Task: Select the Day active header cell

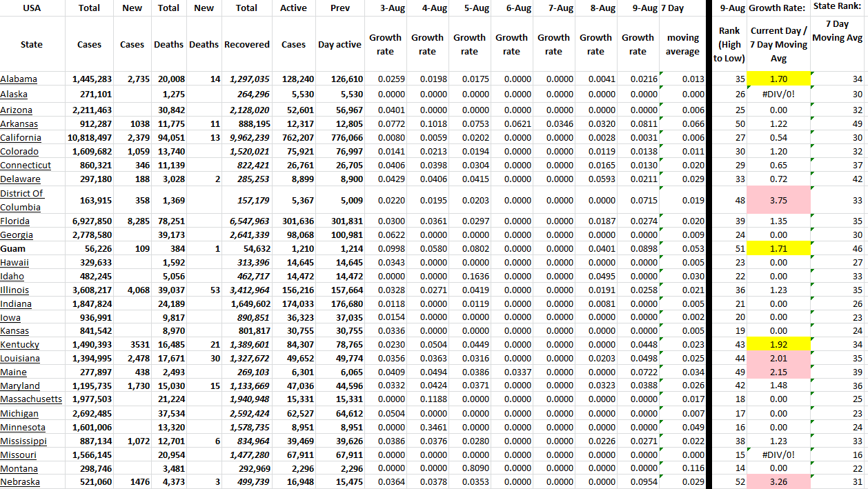Action: (x=339, y=44)
